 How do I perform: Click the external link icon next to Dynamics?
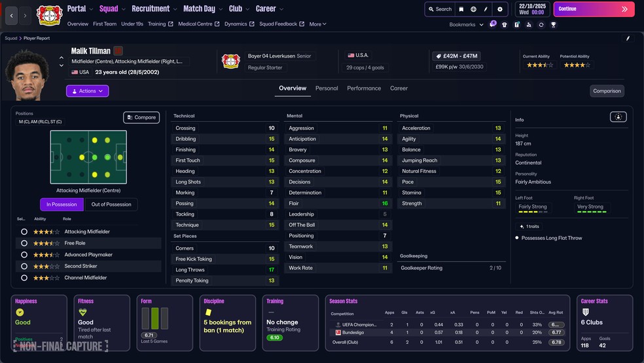point(251,24)
